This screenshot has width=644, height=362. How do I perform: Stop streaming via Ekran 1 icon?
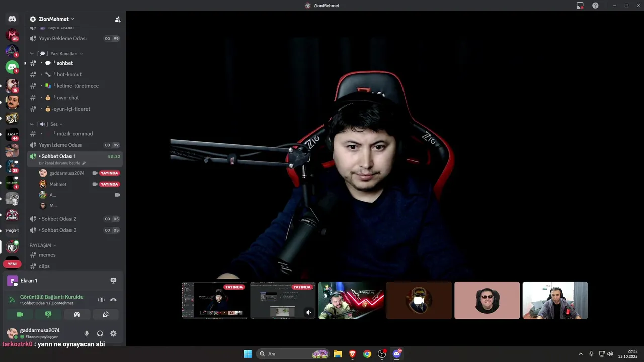pos(113,281)
